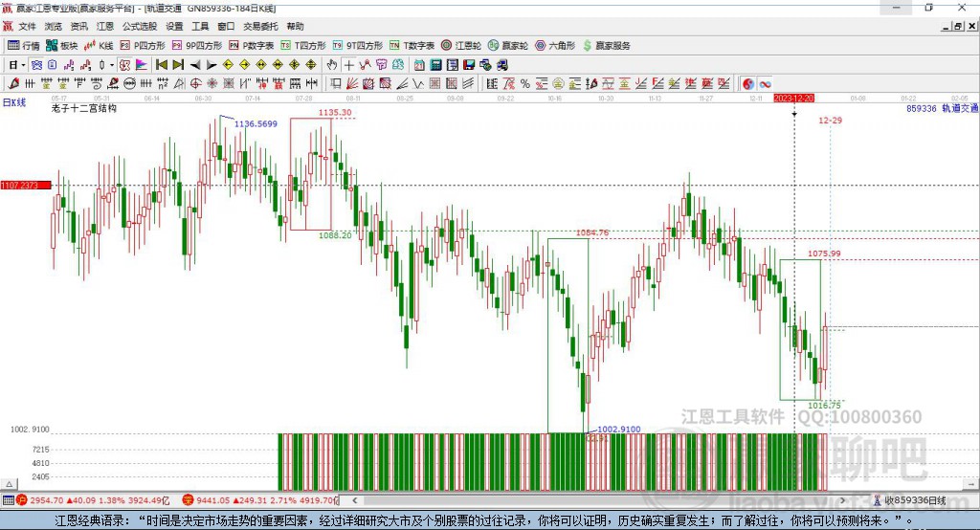Jump to first bar with skip-back arrow
Viewport: 980px width, 530px height.
pyautogui.click(x=162, y=65)
